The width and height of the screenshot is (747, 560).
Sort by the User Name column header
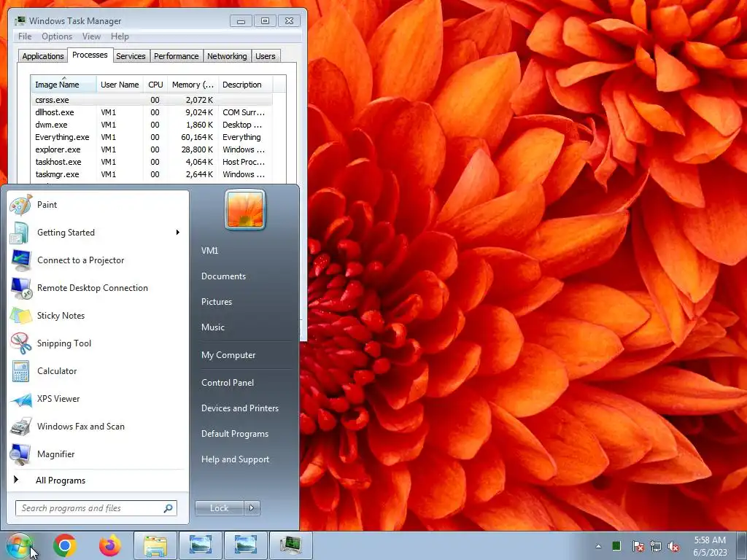(120, 85)
